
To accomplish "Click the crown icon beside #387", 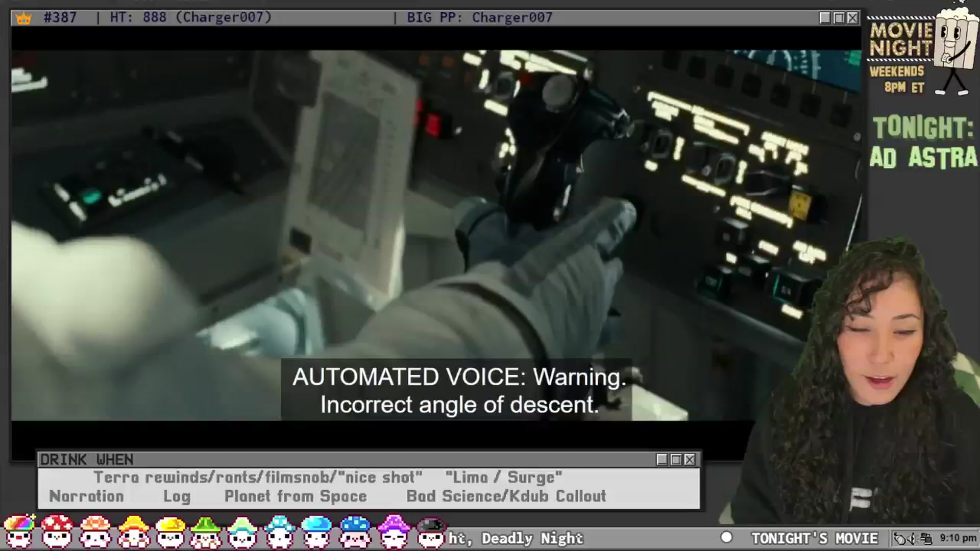I will pos(23,18).
